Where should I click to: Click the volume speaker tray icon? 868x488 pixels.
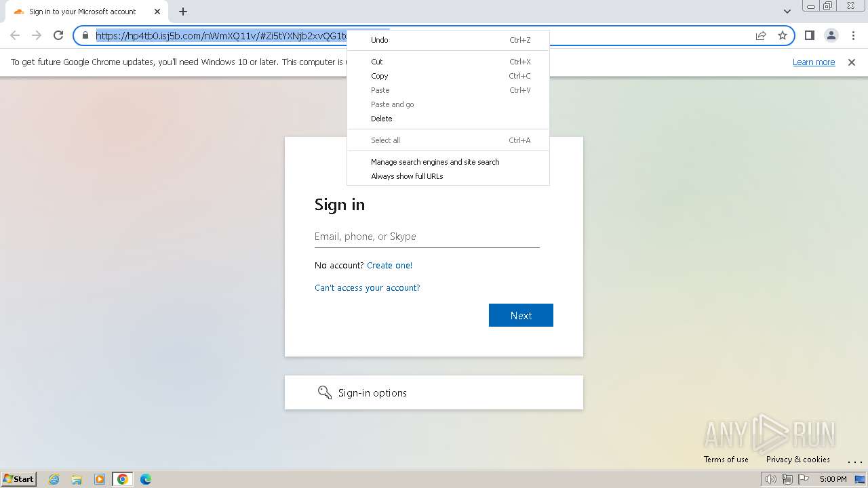[771, 479]
